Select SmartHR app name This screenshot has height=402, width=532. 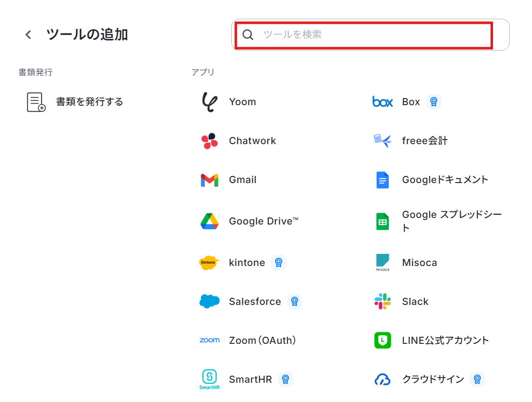[x=251, y=379]
